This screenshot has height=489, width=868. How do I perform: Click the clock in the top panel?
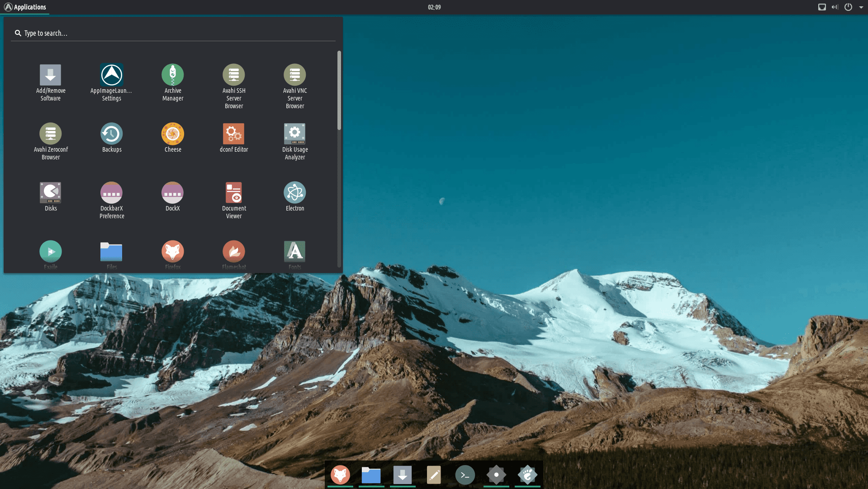(x=434, y=7)
